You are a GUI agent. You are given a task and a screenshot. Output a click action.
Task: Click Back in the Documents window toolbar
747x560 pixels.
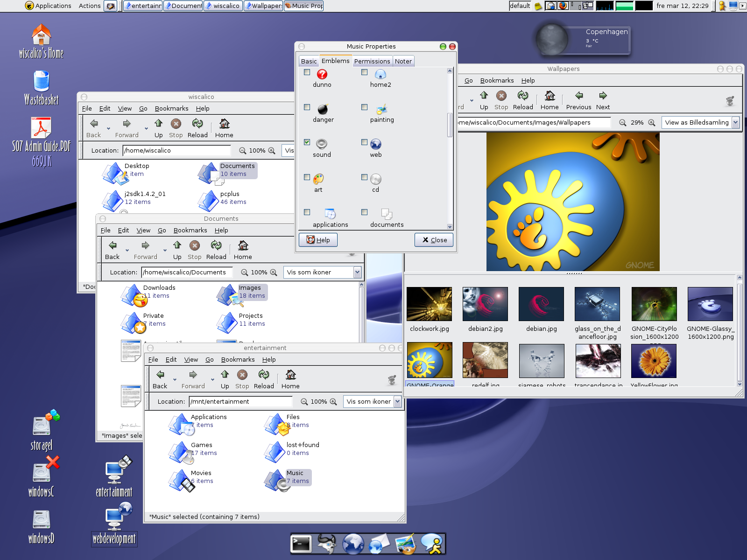pyautogui.click(x=112, y=250)
